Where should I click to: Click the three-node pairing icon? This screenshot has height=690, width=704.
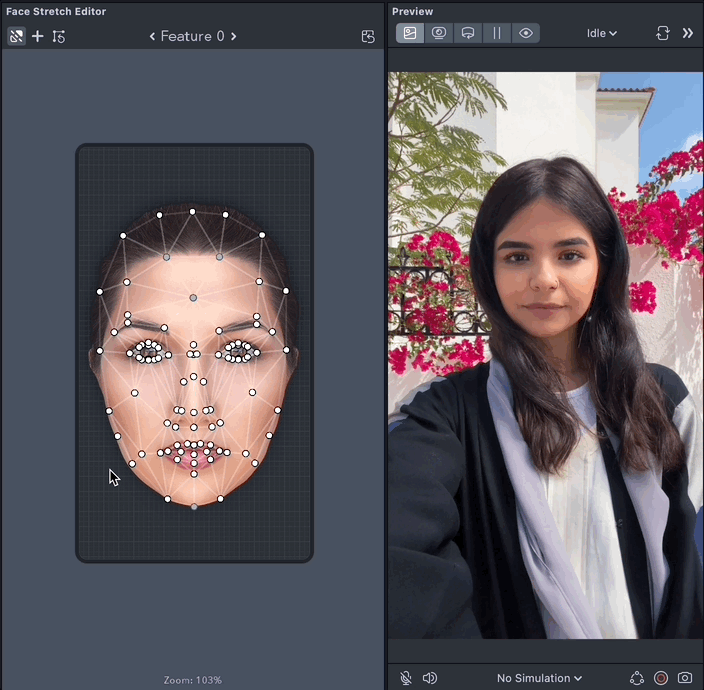637,678
